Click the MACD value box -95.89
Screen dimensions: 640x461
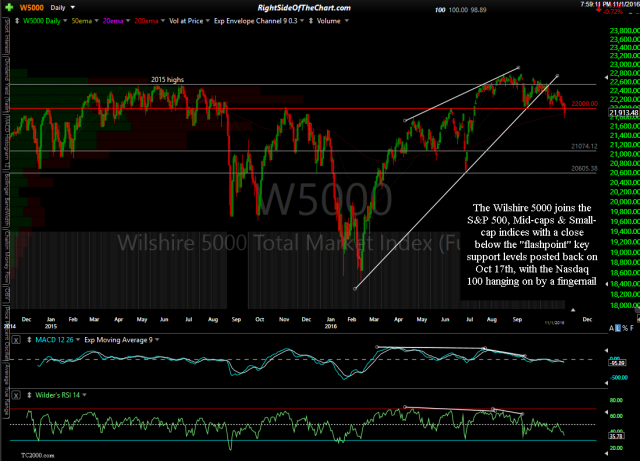click(618, 363)
